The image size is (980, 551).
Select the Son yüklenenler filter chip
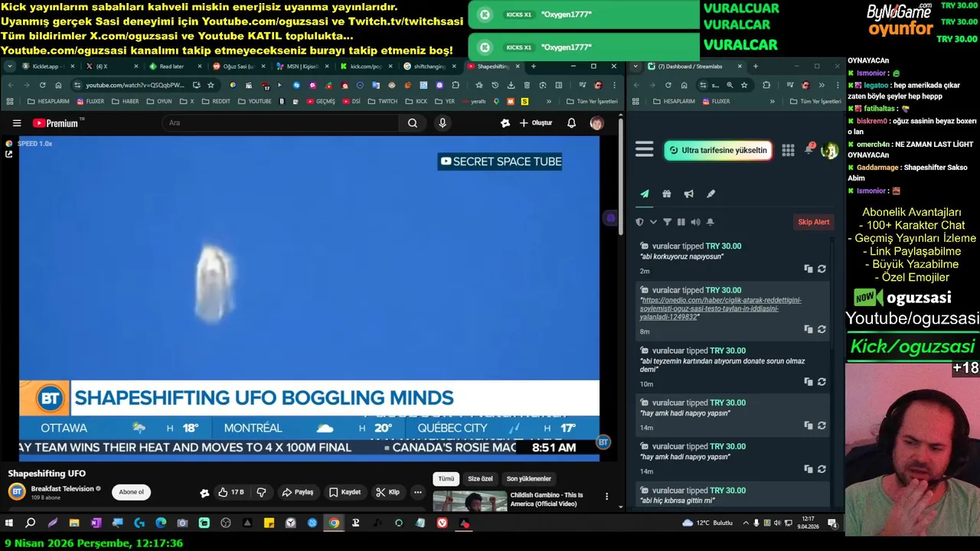pos(528,479)
